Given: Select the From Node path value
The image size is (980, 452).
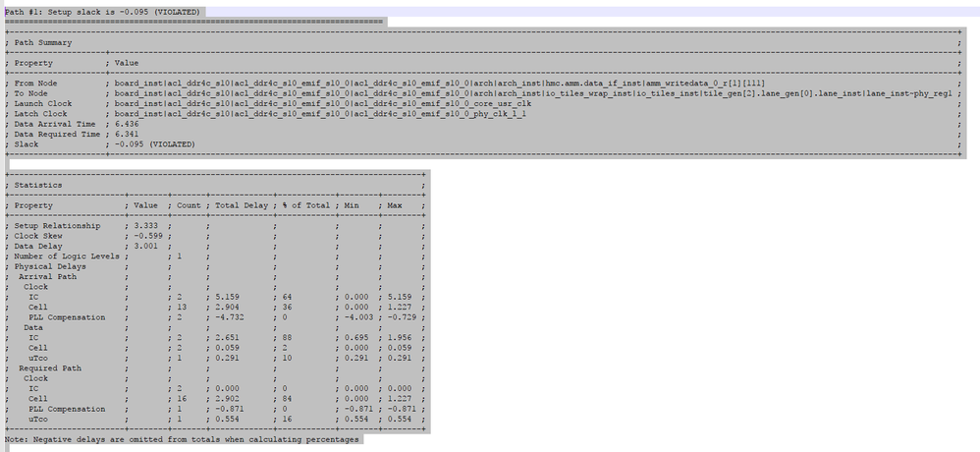Looking at the screenshot, I should click(439, 84).
